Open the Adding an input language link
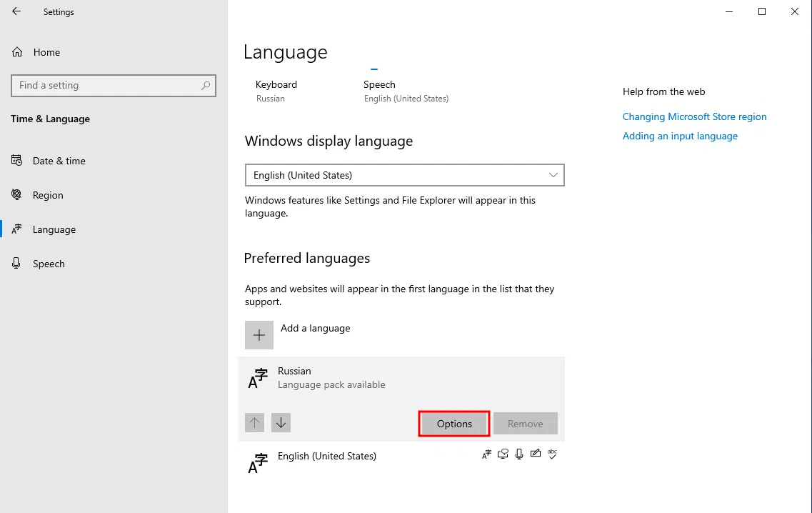812x513 pixels. (680, 136)
